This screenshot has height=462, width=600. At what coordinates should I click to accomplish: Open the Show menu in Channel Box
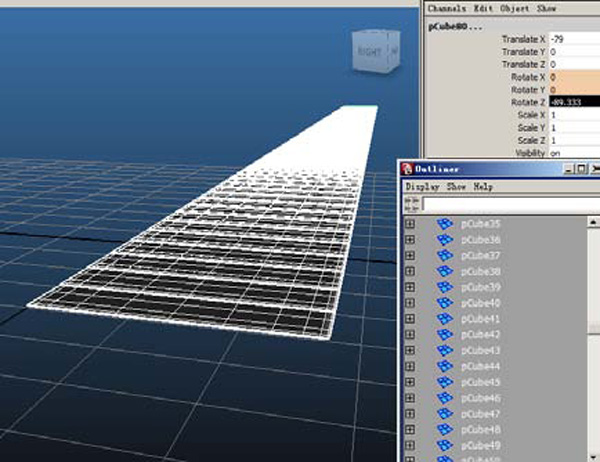(x=546, y=8)
